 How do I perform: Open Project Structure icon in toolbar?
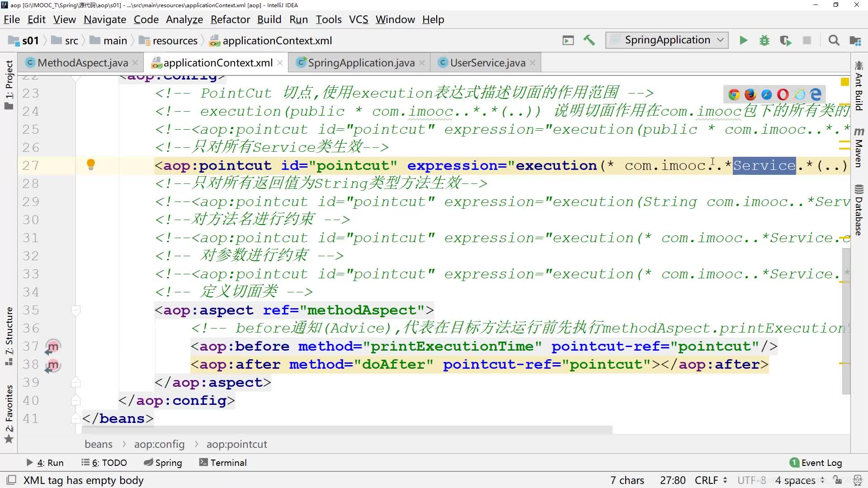pos(855,41)
